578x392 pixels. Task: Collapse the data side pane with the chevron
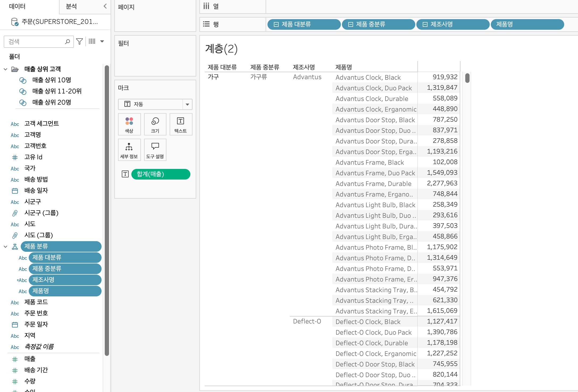(x=105, y=6)
